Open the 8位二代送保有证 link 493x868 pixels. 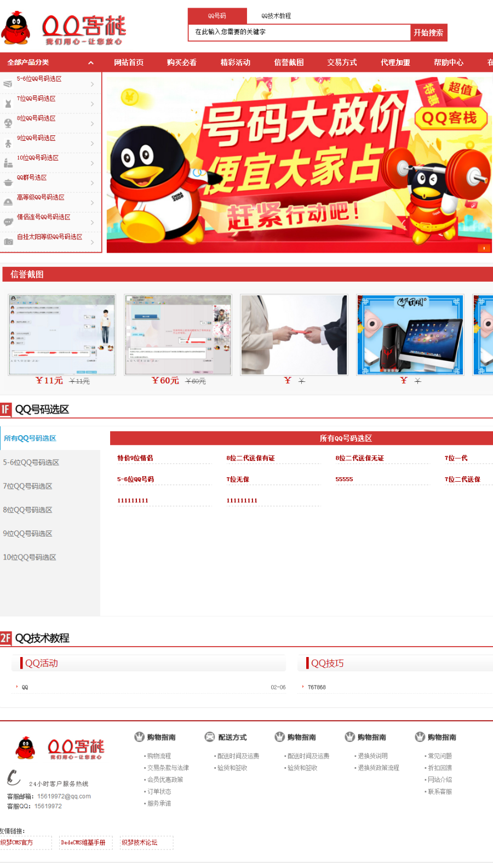pyautogui.click(x=251, y=458)
